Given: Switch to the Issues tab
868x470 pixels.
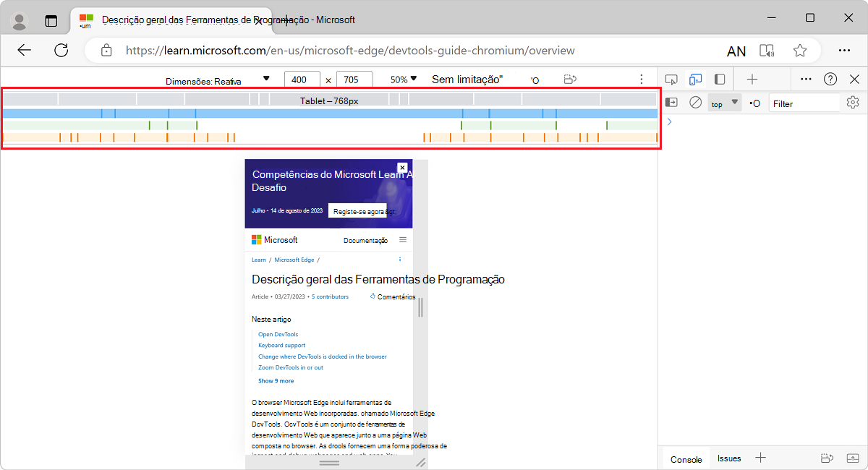Looking at the screenshot, I should point(729,458).
